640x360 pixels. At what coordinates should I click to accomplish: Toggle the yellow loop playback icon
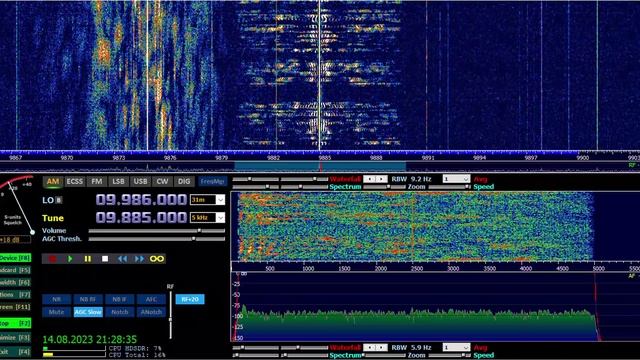click(157, 259)
